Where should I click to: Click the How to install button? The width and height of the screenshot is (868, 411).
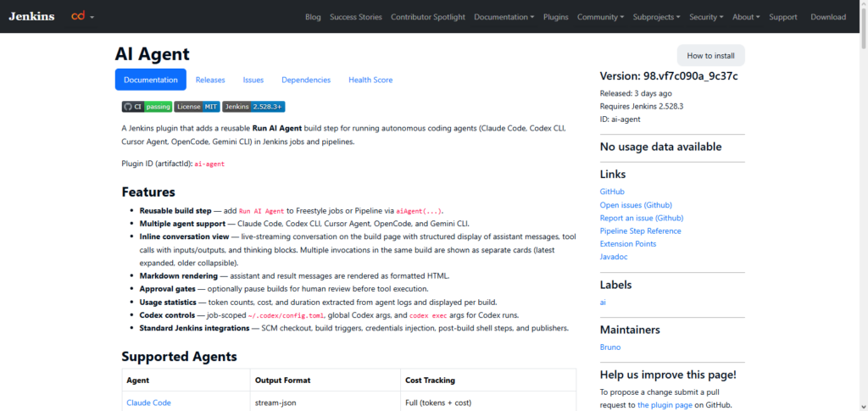coord(711,55)
